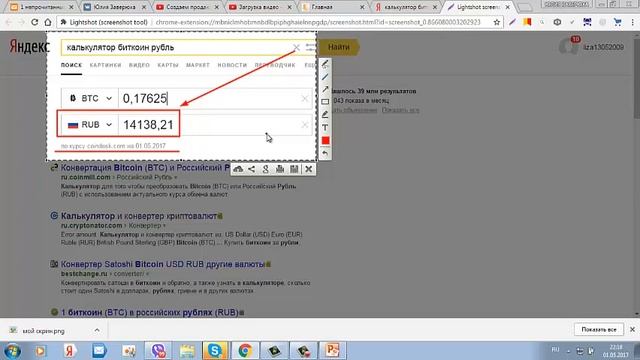This screenshot has width=640, height=360.
Task: Open the Windows Start menu
Action: coord(12,351)
